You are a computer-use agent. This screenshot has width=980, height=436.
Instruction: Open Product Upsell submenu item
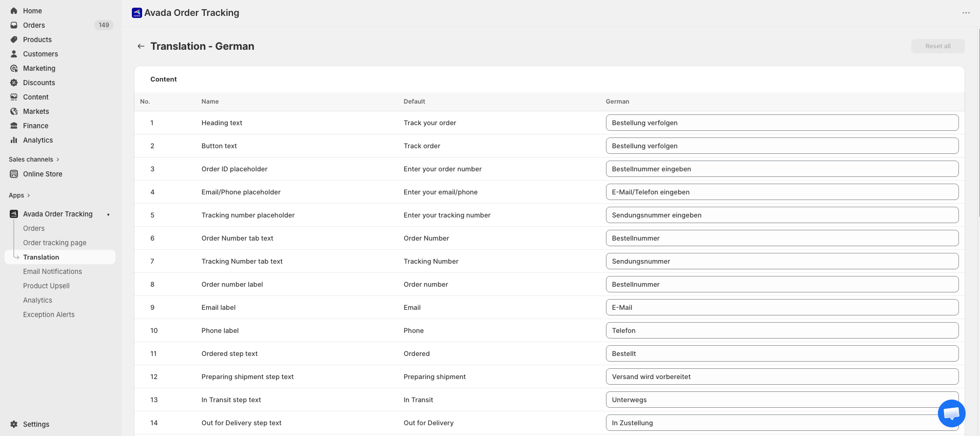[x=46, y=286]
